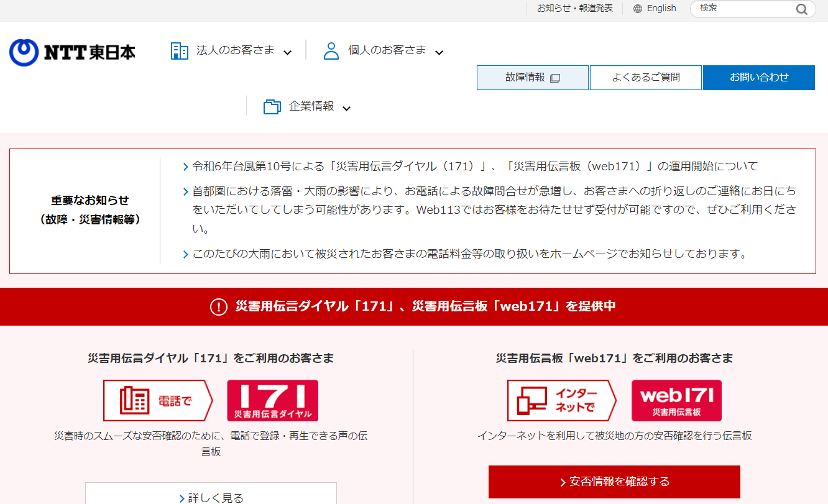Click the 電話で telephone graphic
828x504 pixels.
pyautogui.click(x=158, y=401)
